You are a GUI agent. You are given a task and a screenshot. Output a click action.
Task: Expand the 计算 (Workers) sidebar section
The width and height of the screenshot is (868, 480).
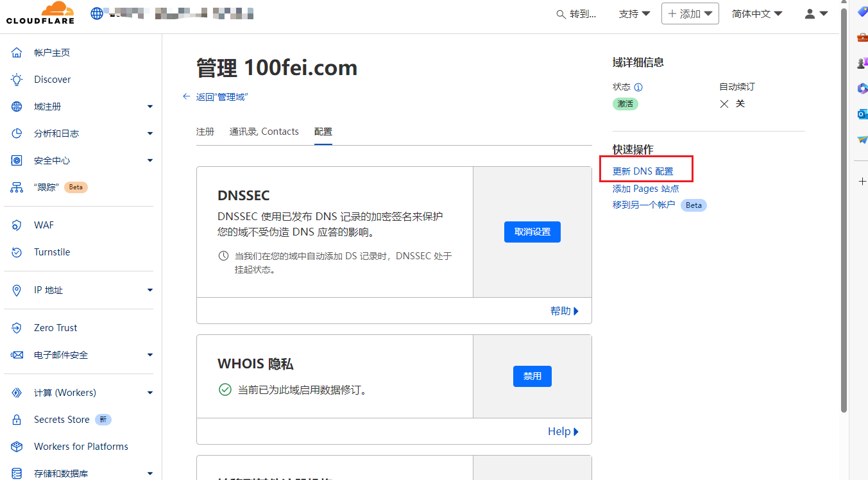click(150, 393)
